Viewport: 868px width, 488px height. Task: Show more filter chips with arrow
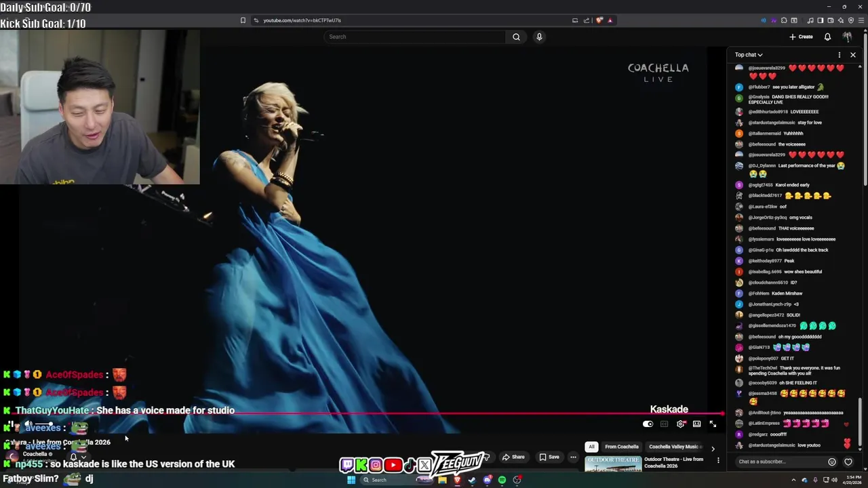pyautogui.click(x=713, y=448)
